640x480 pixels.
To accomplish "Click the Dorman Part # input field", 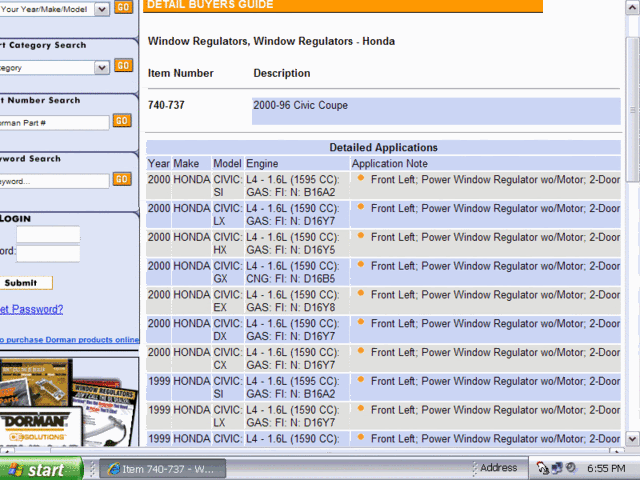I will tap(54, 122).
